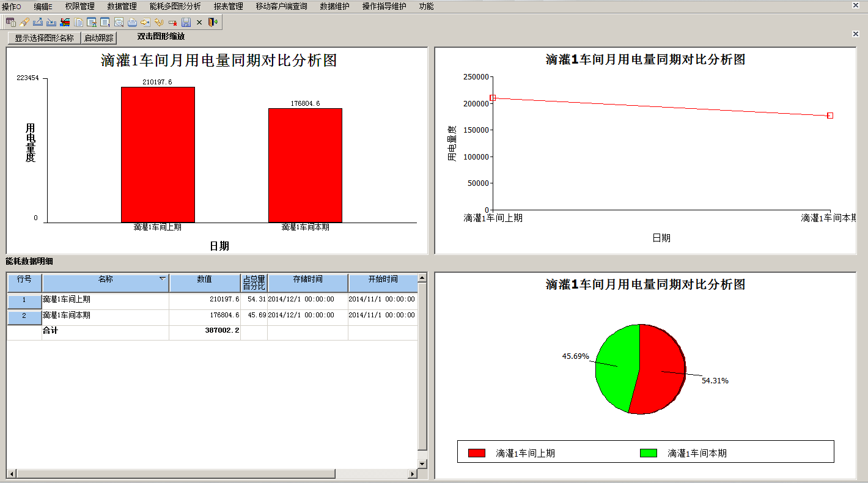
Task: Select row 1 header in data table
Action: pyautogui.click(x=24, y=300)
